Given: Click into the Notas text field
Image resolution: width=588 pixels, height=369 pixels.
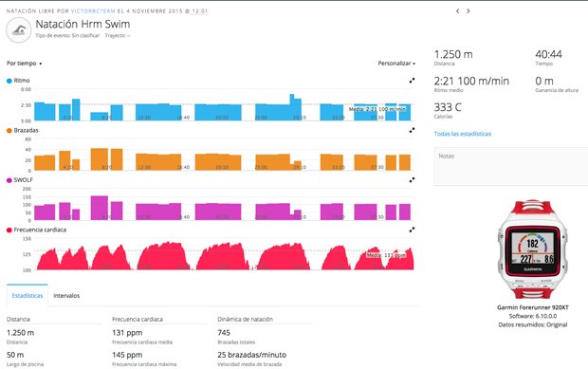Looking at the screenshot, I should coord(511,166).
